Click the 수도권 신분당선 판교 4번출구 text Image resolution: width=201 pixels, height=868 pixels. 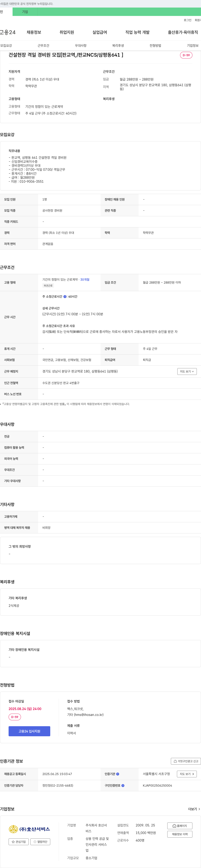(61, 383)
